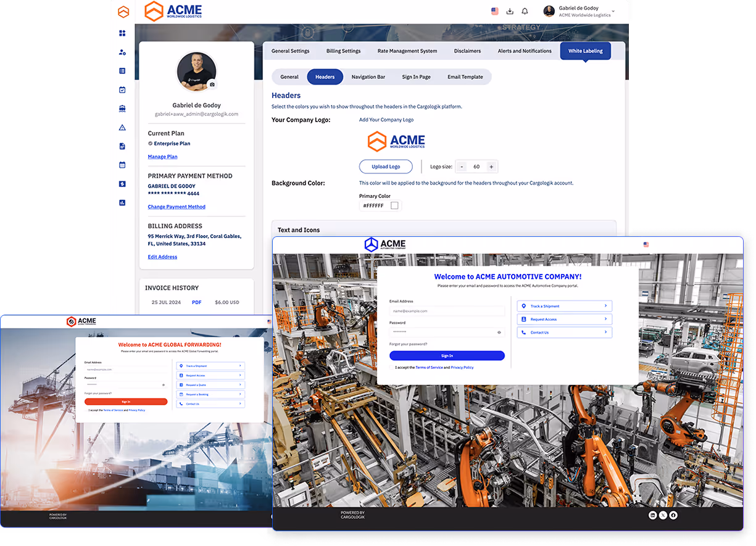
Task: Click Password field in Automotive portal
Action: (x=447, y=332)
